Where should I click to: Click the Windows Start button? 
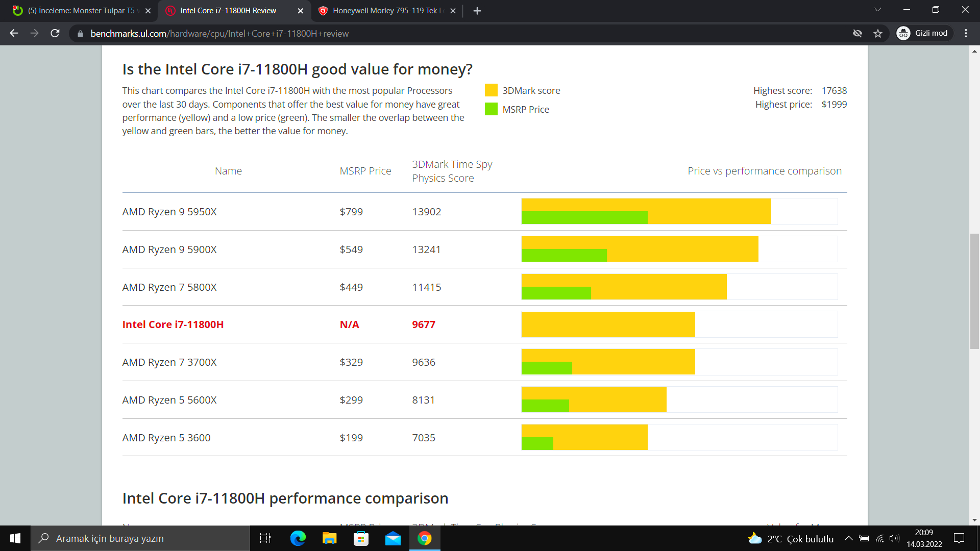15,538
